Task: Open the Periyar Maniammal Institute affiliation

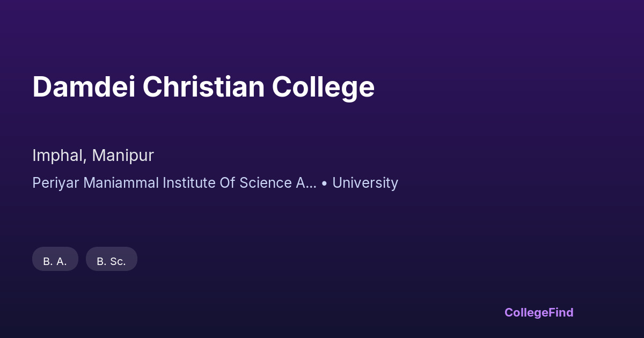Action: tap(174, 183)
